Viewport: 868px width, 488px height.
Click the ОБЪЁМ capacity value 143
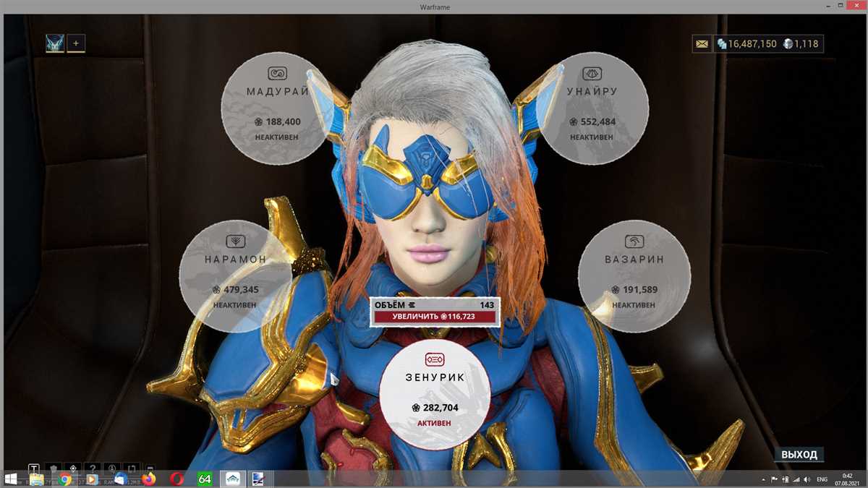click(x=487, y=305)
